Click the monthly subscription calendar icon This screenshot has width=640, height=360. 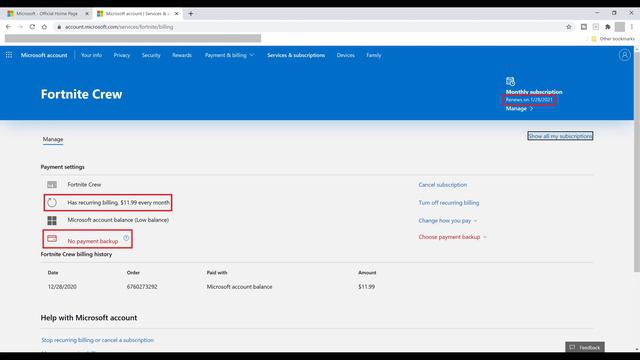coord(510,81)
